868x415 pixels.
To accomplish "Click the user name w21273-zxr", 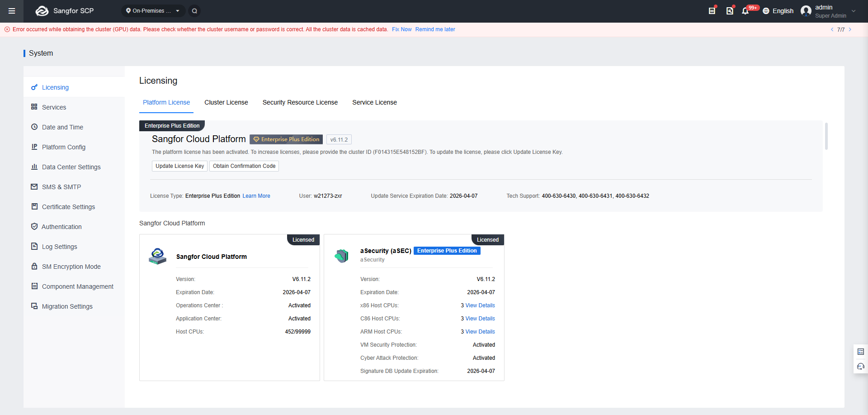I will click(328, 196).
